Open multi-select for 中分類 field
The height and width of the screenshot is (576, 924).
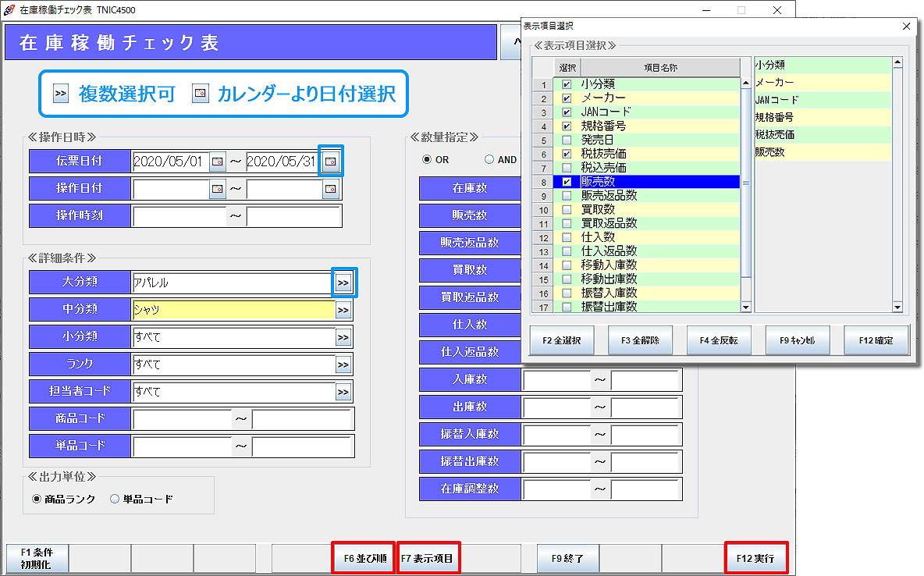click(x=344, y=310)
